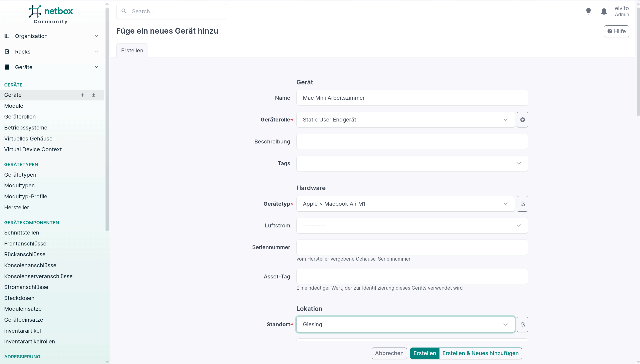Open Inventarartikel in the sidebar

tap(22, 331)
